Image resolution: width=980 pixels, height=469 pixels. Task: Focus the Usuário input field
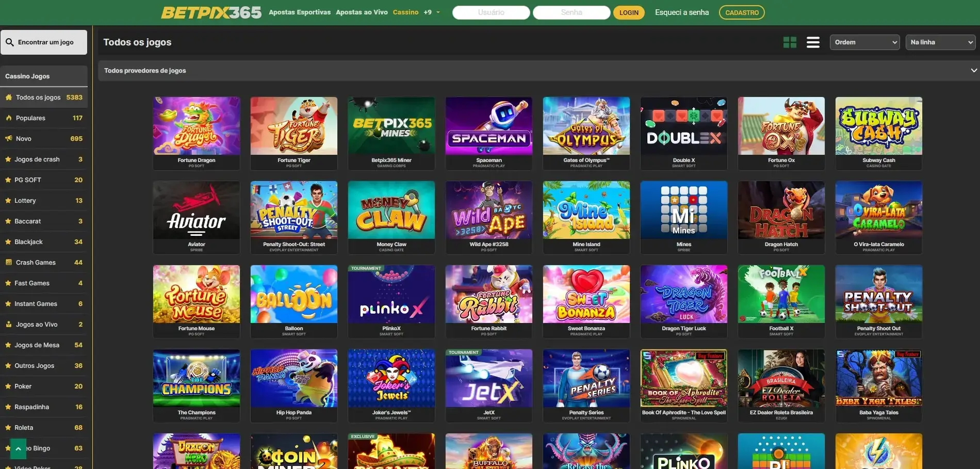point(491,12)
